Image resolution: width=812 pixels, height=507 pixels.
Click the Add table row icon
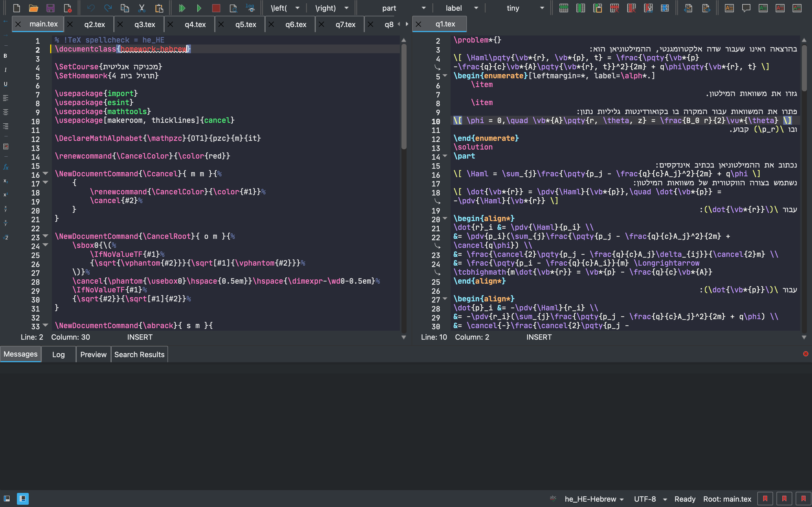coord(564,8)
